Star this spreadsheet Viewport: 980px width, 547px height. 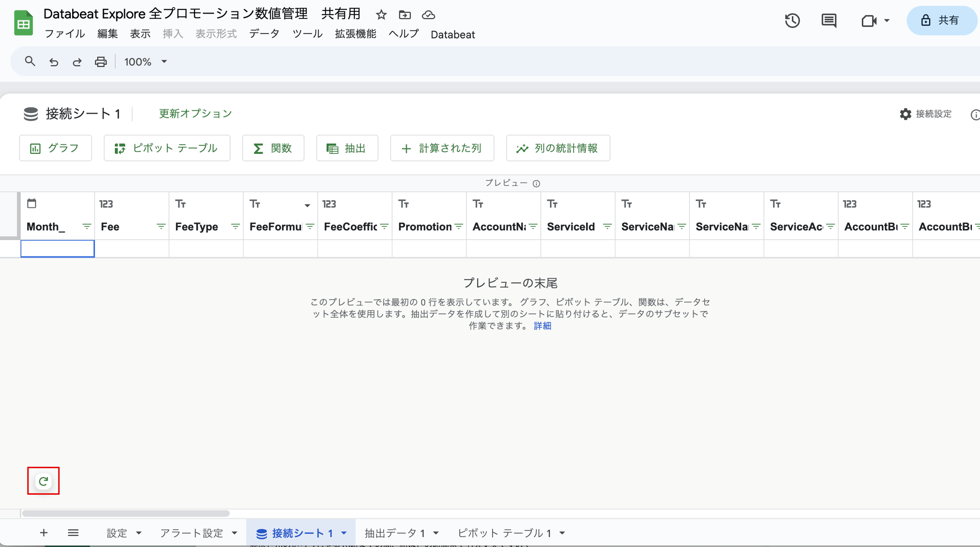[381, 15]
